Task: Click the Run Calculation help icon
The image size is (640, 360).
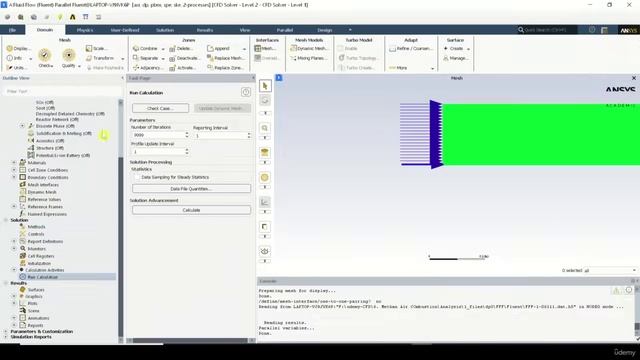Action: pyautogui.click(x=246, y=92)
